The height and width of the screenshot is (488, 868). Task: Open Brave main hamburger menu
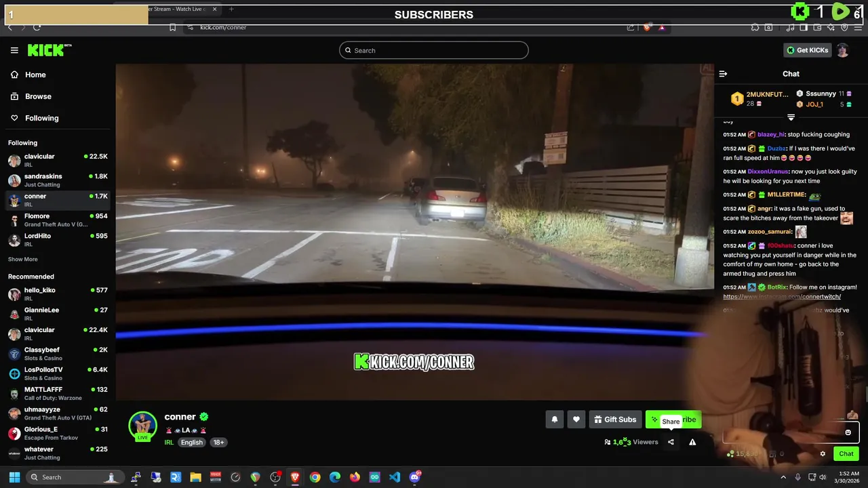(858, 27)
